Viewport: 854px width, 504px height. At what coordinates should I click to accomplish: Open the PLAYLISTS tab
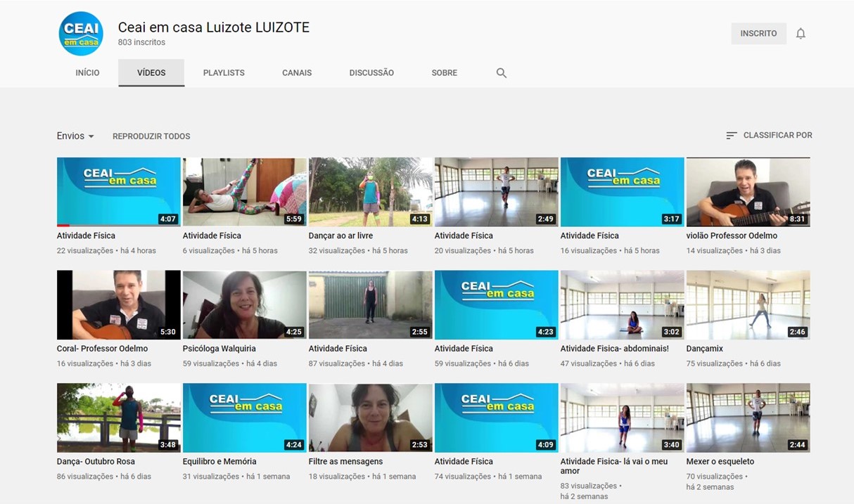224,72
